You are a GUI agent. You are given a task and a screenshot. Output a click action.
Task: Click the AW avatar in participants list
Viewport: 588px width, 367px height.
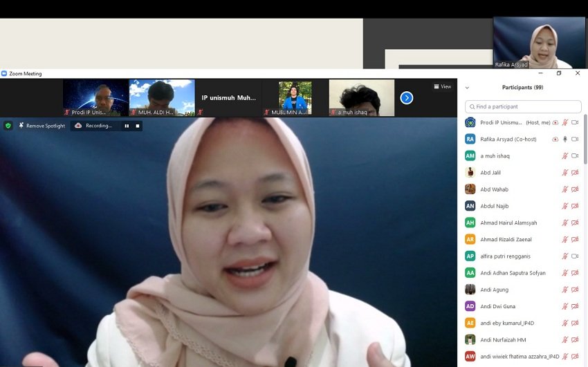[x=470, y=357]
